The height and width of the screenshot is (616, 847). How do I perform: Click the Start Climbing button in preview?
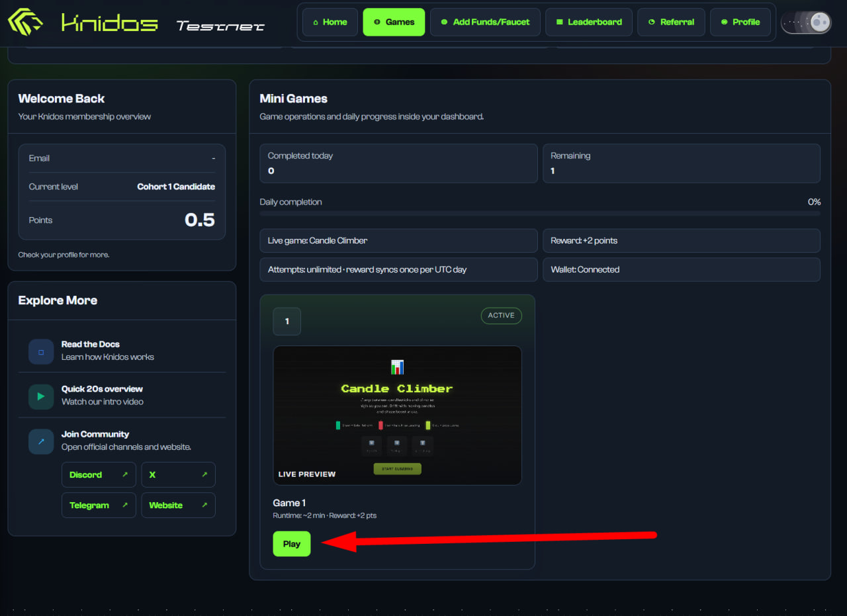[397, 468]
